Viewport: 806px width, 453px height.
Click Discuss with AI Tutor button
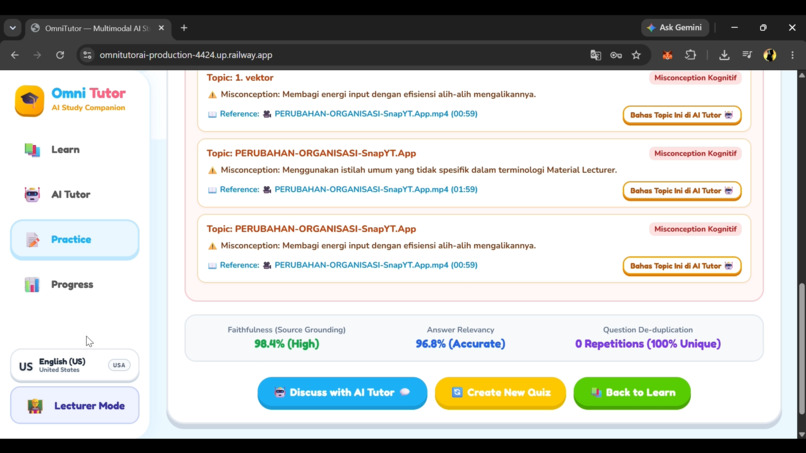(342, 392)
